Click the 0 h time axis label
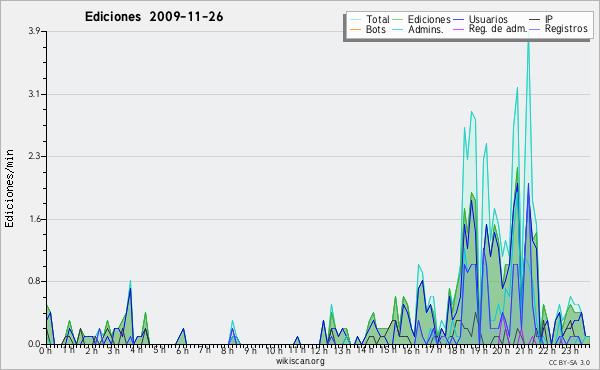 pyautogui.click(x=45, y=350)
